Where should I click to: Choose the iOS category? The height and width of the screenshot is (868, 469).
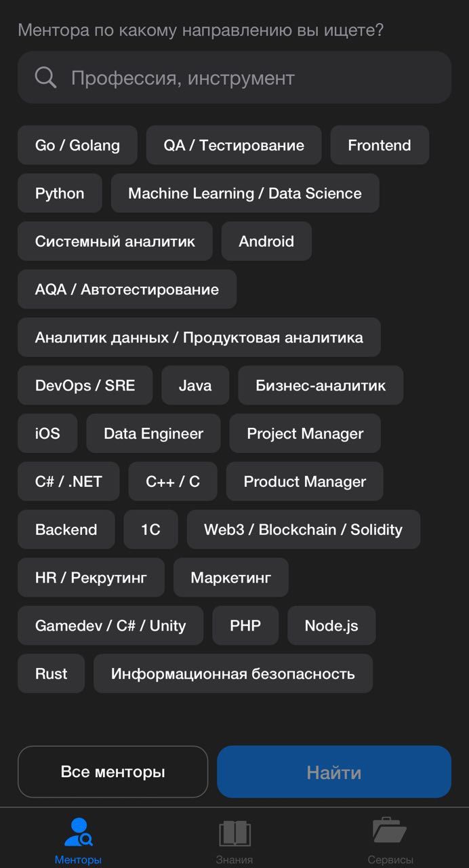click(47, 433)
